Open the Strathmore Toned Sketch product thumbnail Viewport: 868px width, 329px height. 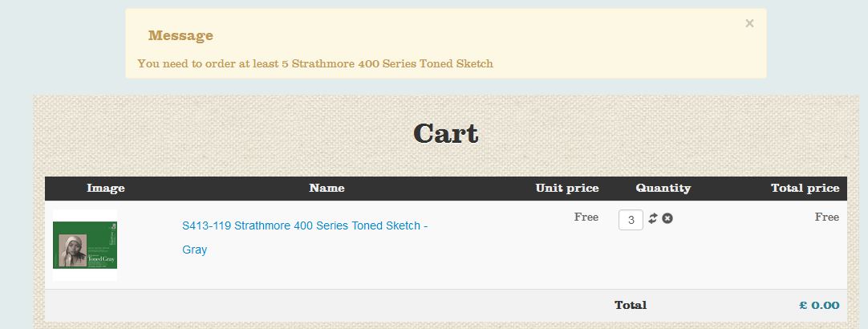pyautogui.click(x=85, y=245)
